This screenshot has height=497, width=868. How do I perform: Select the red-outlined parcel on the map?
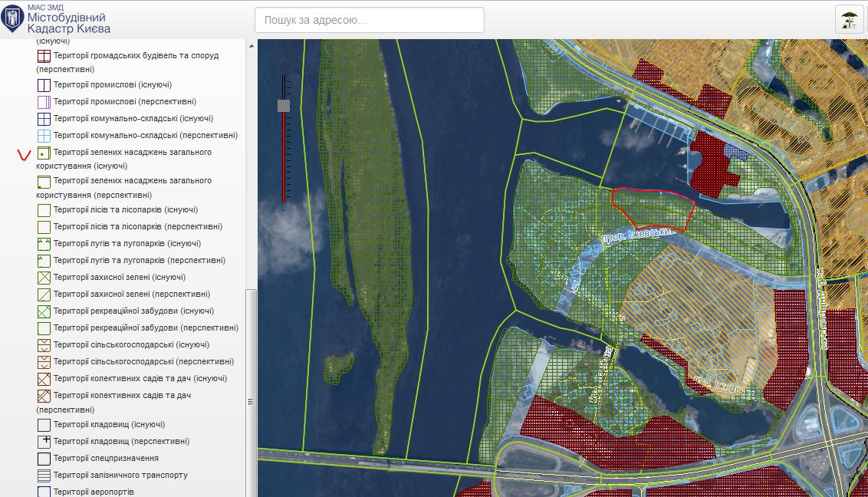(653, 207)
